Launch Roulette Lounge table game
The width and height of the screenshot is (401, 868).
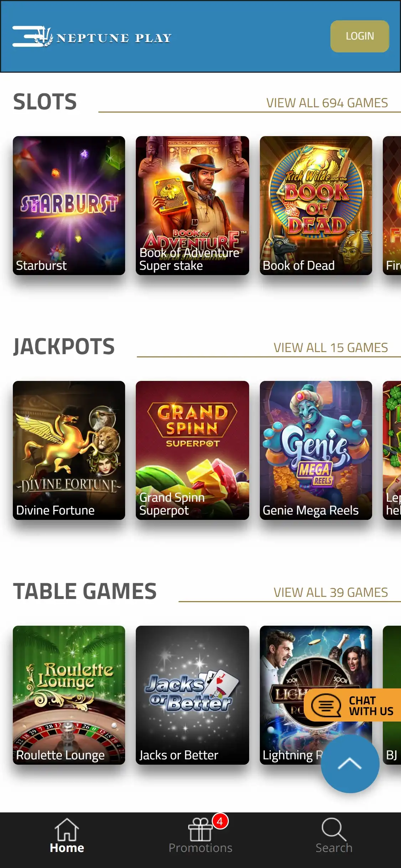pyautogui.click(x=69, y=695)
